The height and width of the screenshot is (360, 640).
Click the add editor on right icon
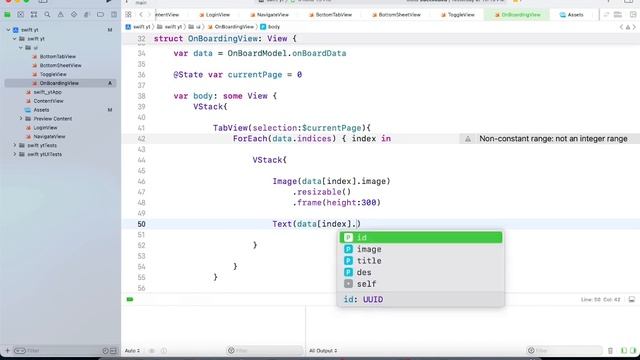[633, 15]
